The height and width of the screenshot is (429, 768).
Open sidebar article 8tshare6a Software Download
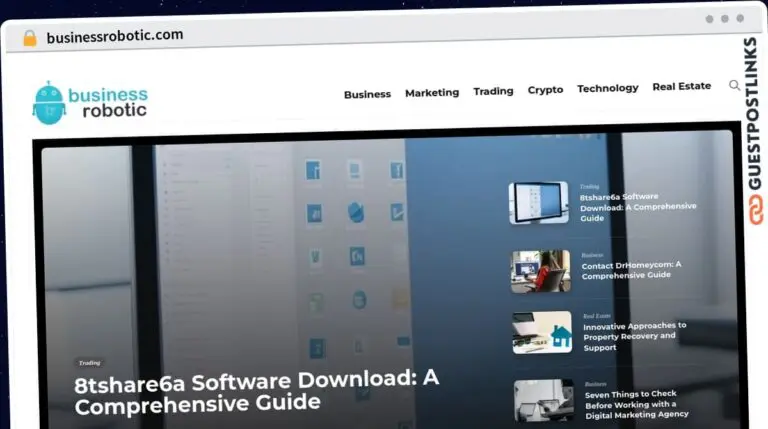637,207
